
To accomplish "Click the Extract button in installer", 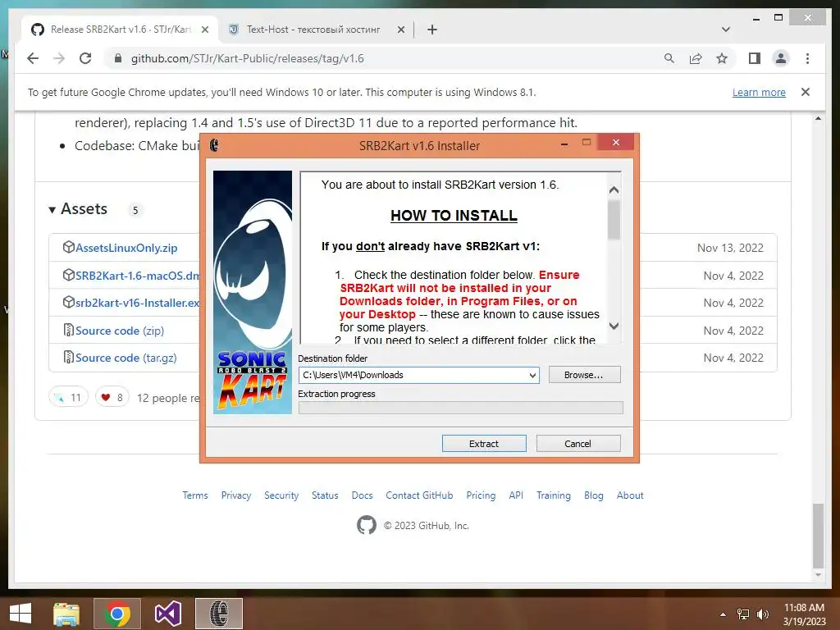I will [x=484, y=444].
